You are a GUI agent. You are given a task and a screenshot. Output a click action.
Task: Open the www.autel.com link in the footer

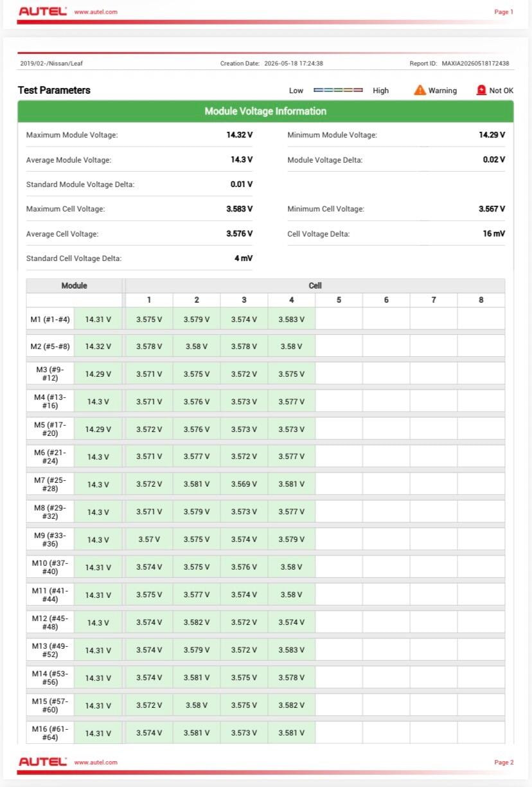coord(96,762)
